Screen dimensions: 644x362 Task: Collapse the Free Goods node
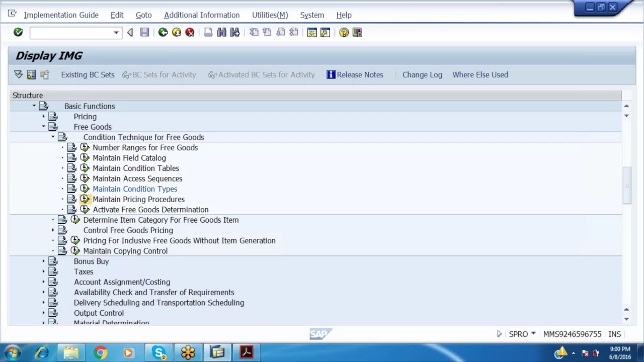tap(43, 127)
